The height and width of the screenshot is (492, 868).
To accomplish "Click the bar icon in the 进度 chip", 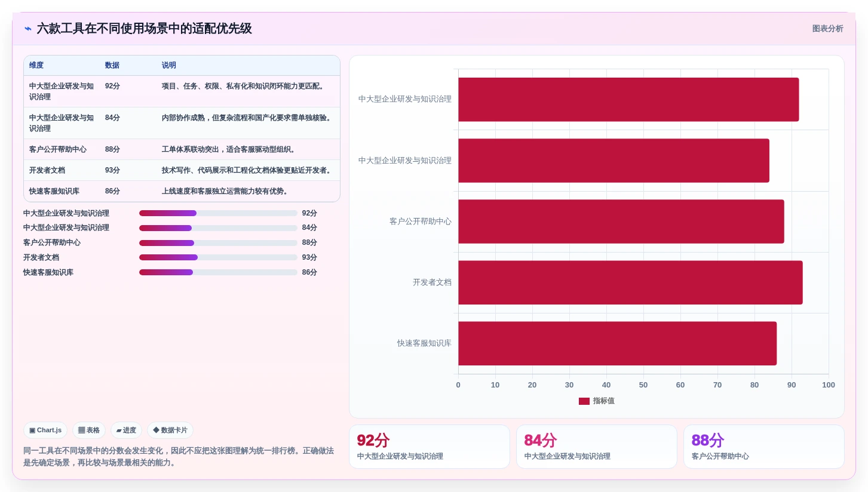I will pyautogui.click(x=119, y=430).
